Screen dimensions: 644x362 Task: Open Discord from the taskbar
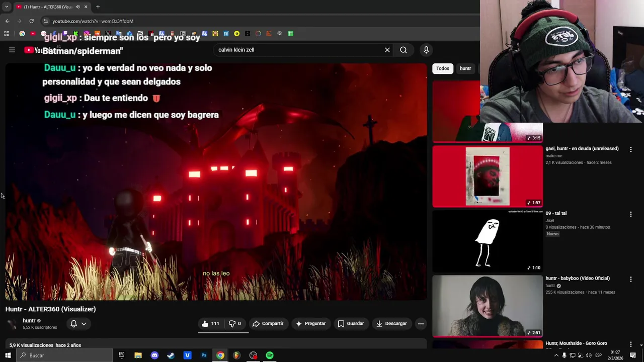click(x=154, y=355)
